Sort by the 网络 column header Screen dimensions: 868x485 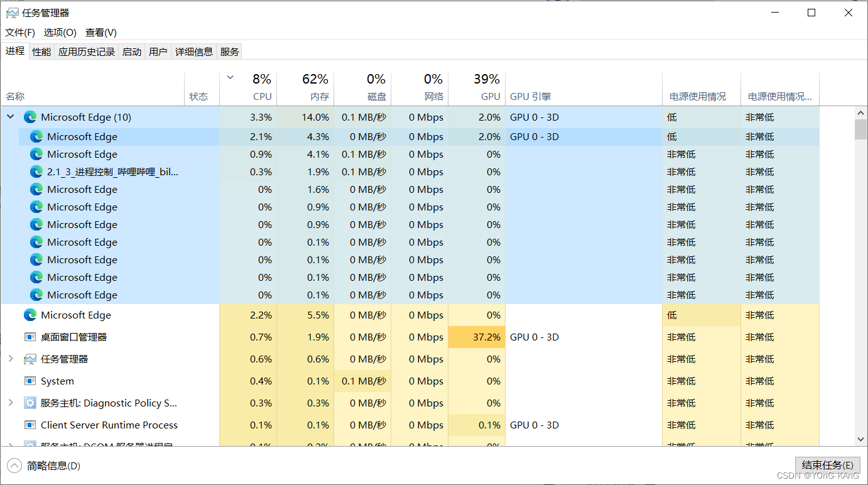coord(420,89)
